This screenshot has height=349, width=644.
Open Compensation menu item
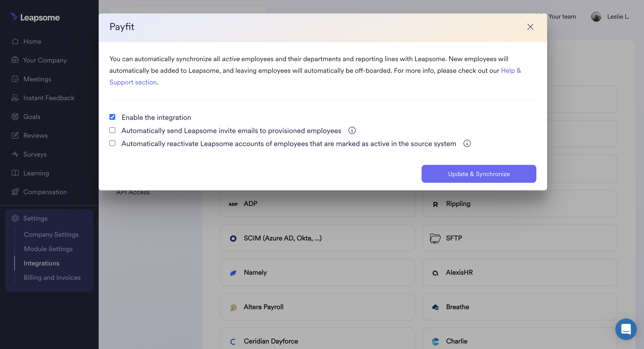click(45, 192)
